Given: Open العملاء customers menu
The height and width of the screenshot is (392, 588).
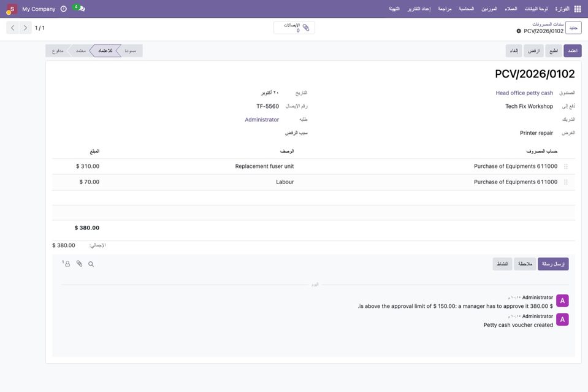Looking at the screenshot, I should point(511,9).
